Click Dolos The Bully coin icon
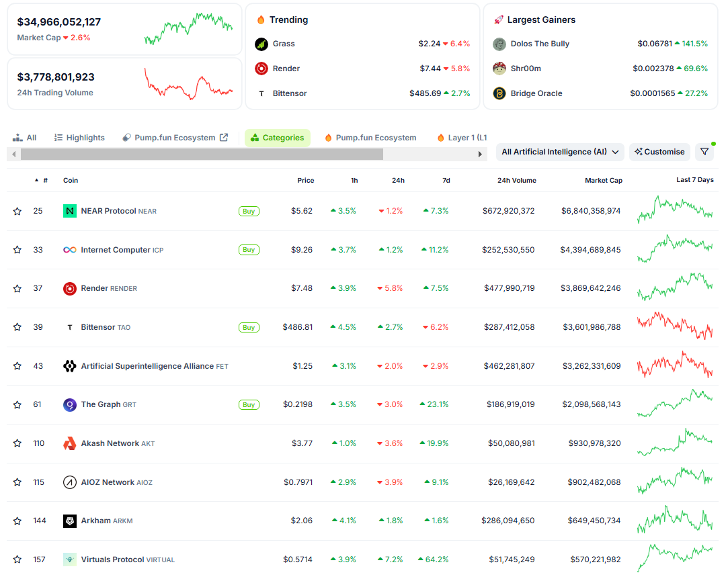 499,44
